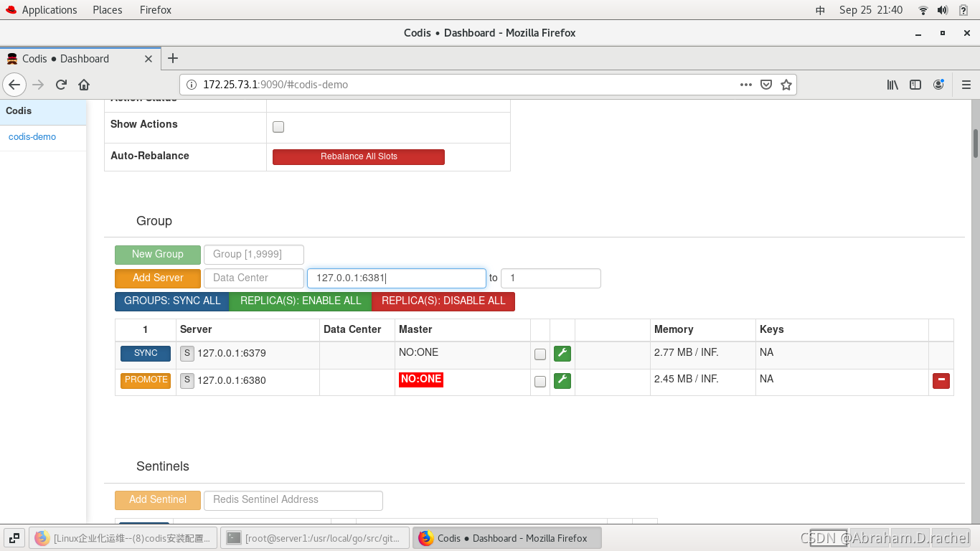Toggle the Show Actions checkbox

point(278,127)
